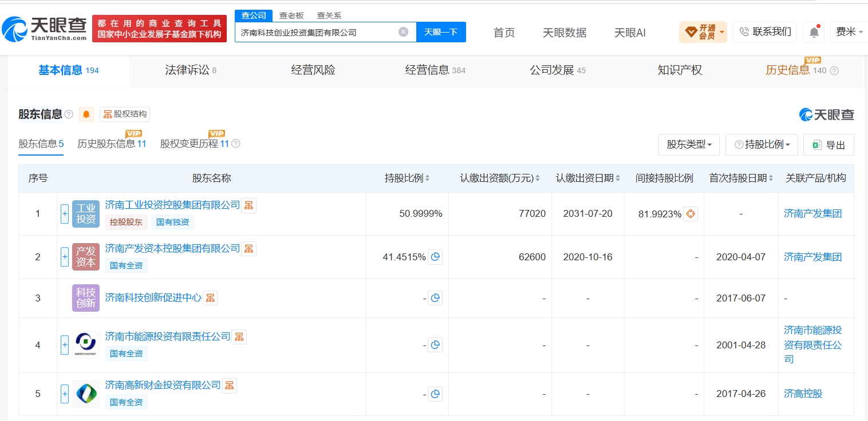Open the 持股比例 filter dropdown
This screenshot has width=868, height=421.
pyautogui.click(x=762, y=145)
